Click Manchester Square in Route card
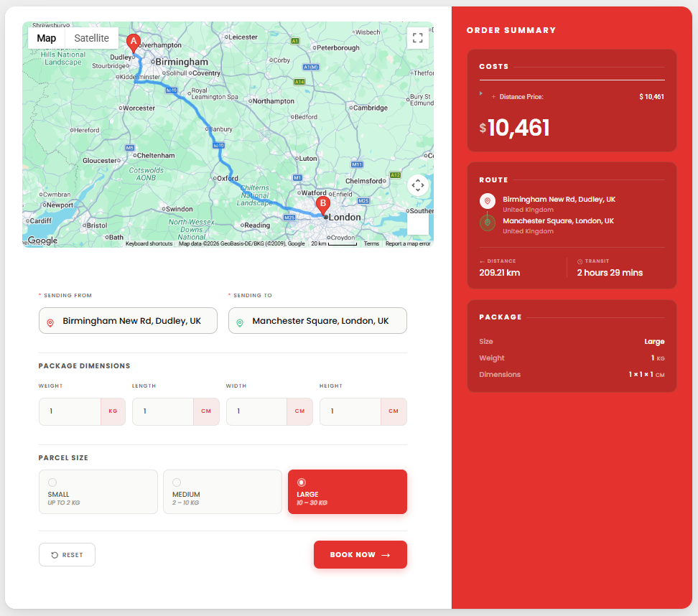The width and height of the screenshot is (698, 616). click(x=558, y=220)
